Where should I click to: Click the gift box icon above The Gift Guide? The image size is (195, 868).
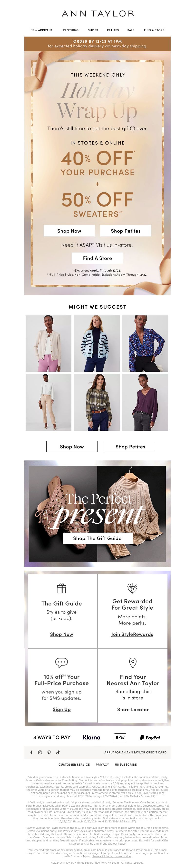[x=62, y=588]
